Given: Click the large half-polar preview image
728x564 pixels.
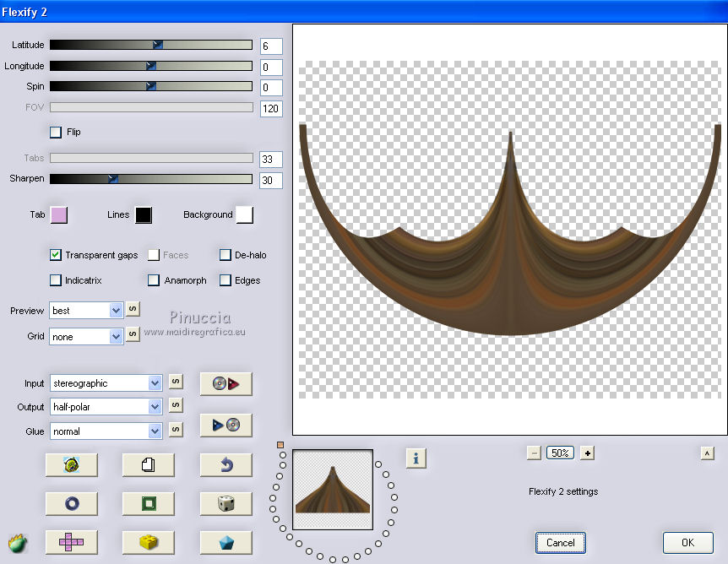Looking at the screenshot, I should coord(510,230).
